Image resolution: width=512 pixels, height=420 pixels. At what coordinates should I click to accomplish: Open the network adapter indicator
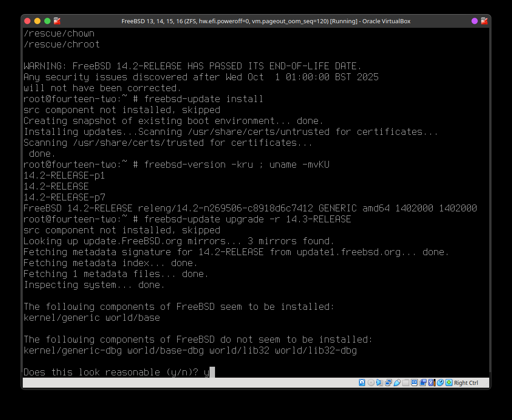(x=389, y=383)
